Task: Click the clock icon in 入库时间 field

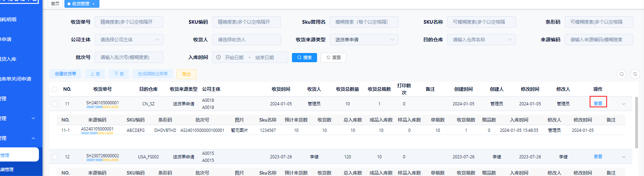Action: (218, 57)
